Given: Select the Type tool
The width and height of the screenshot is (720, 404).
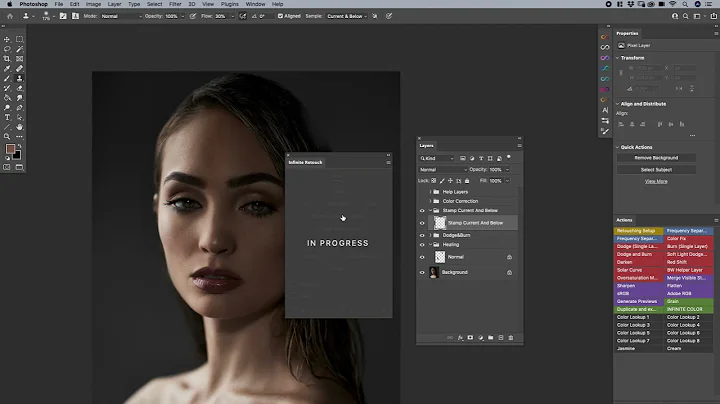Looking at the screenshot, I should point(7,118).
